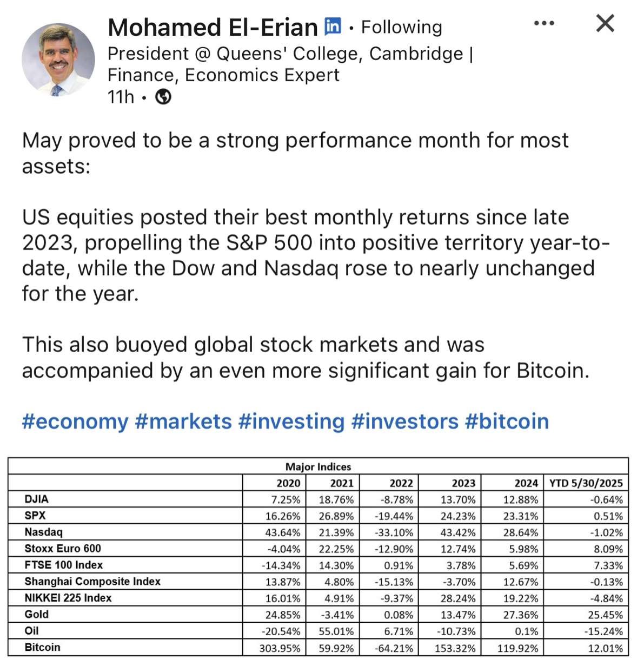This screenshot has height=672, width=637.
Task: Open the three-dot more options menu
Action: tap(543, 23)
